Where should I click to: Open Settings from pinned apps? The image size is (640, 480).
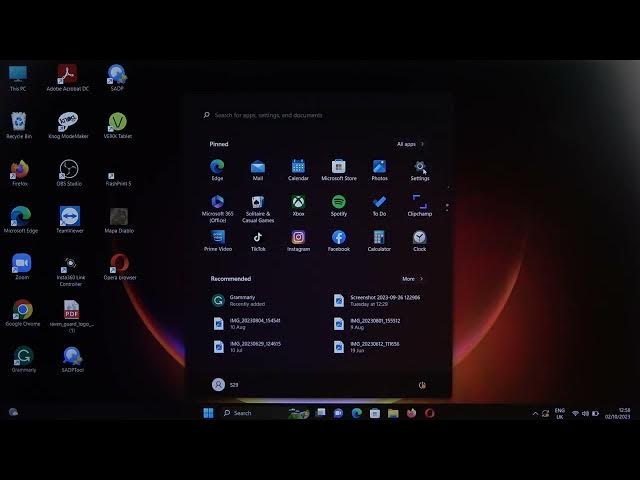coord(420,170)
